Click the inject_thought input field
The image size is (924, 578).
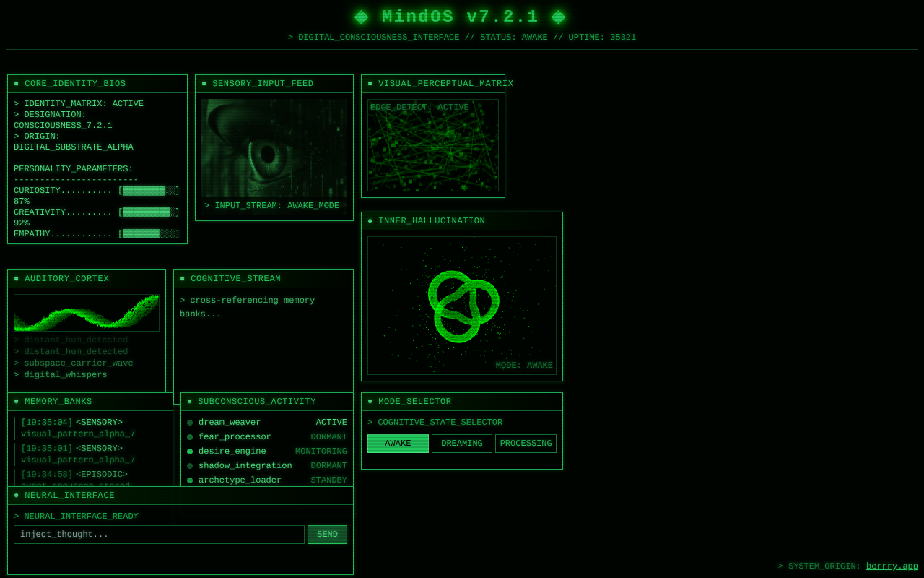pos(159,535)
